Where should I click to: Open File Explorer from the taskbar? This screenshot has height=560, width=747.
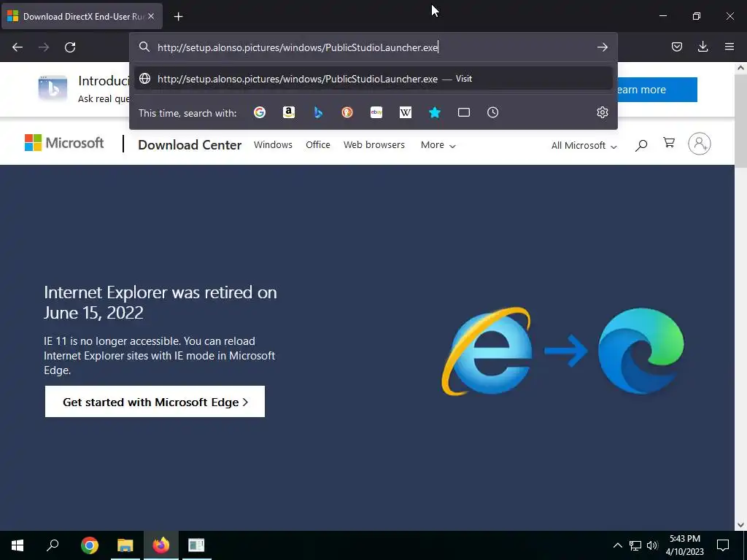[x=125, y=545]
